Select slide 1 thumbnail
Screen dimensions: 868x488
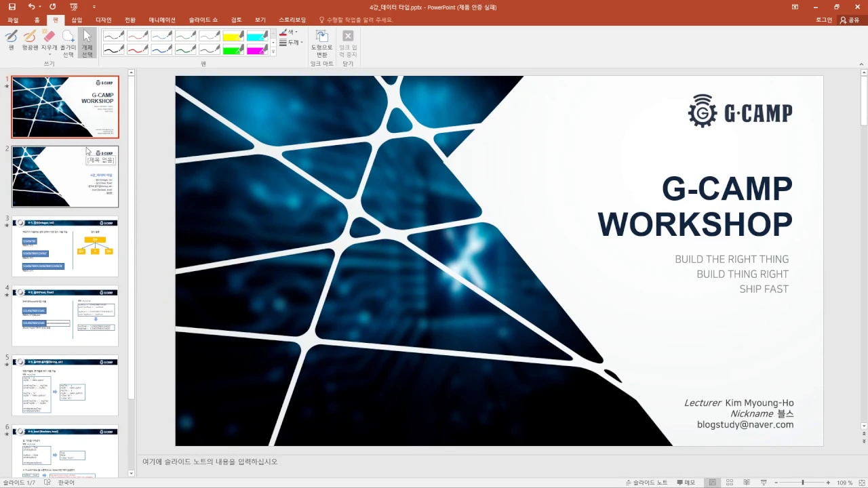(65, 107)
